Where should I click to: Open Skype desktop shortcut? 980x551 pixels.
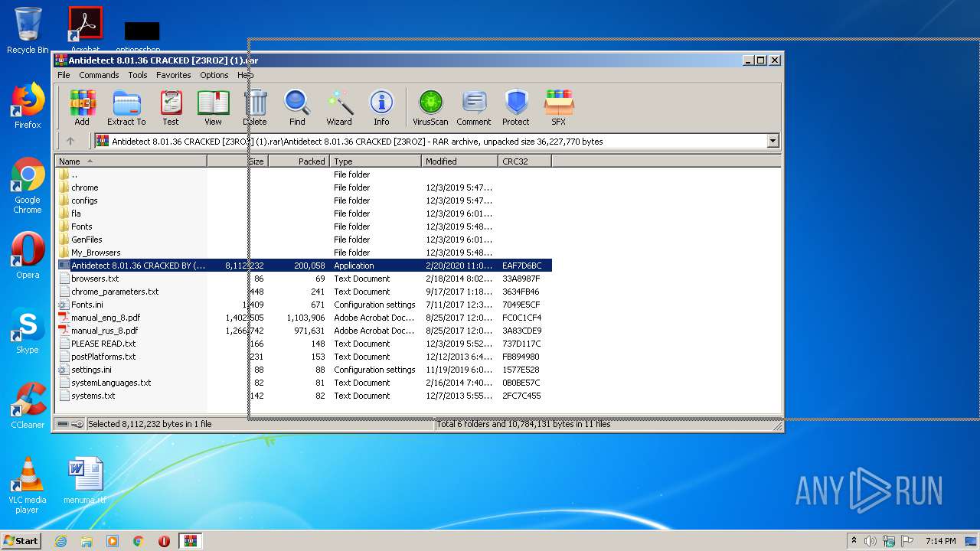[x=28, y=331]
